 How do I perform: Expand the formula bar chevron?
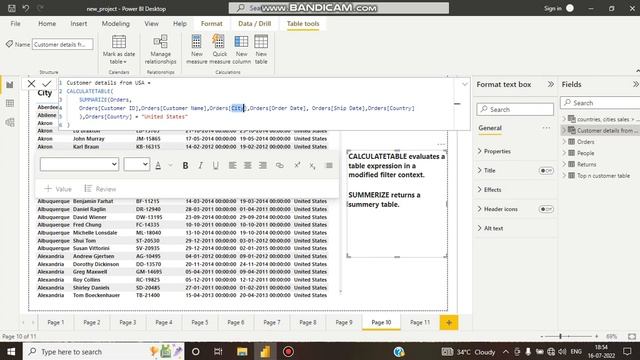(x=464, y=84)
